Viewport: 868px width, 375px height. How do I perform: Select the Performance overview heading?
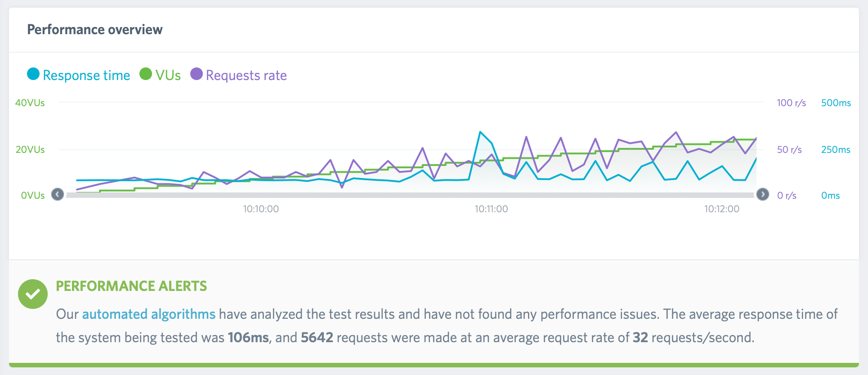click(95, 30)
